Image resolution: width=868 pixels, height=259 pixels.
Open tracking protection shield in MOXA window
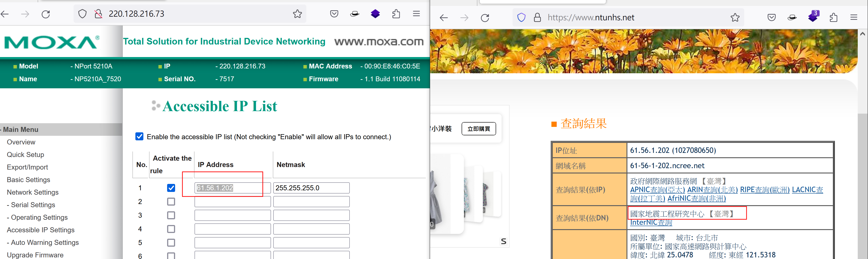pos(83,14)
